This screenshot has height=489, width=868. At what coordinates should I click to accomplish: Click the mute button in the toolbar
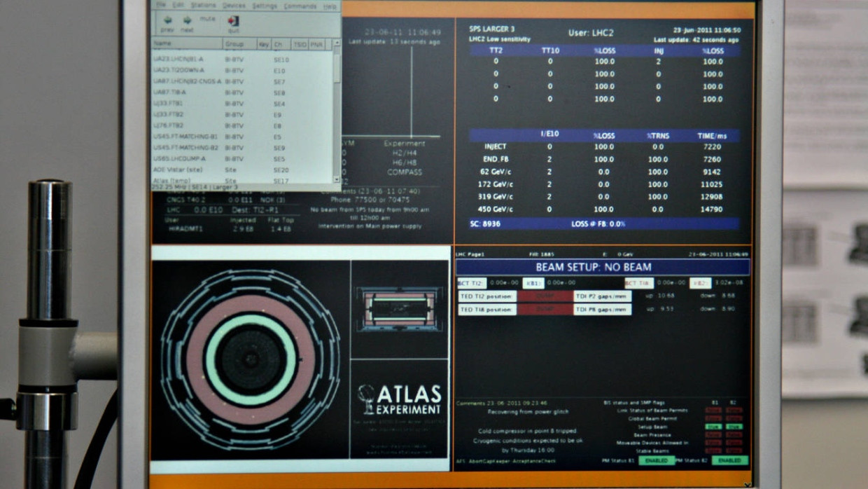pyautogui.click(x=207, y=19)
